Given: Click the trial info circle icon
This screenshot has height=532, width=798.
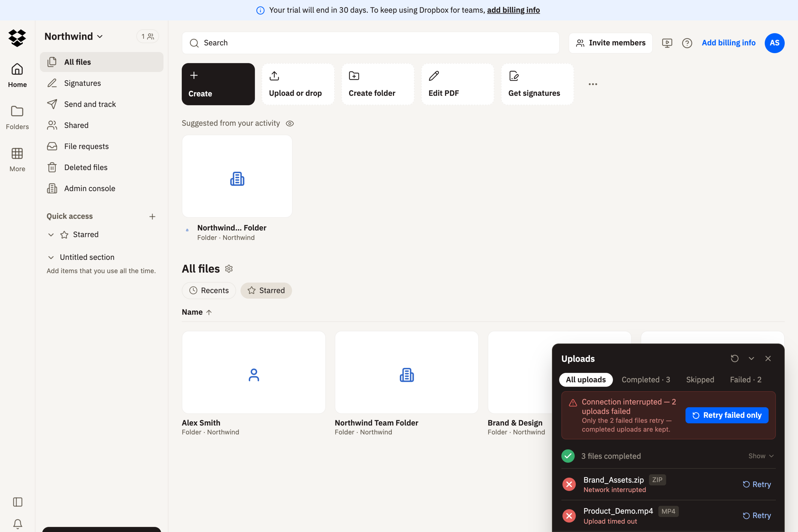Looking at the screenshot, I should pos(260,10).
